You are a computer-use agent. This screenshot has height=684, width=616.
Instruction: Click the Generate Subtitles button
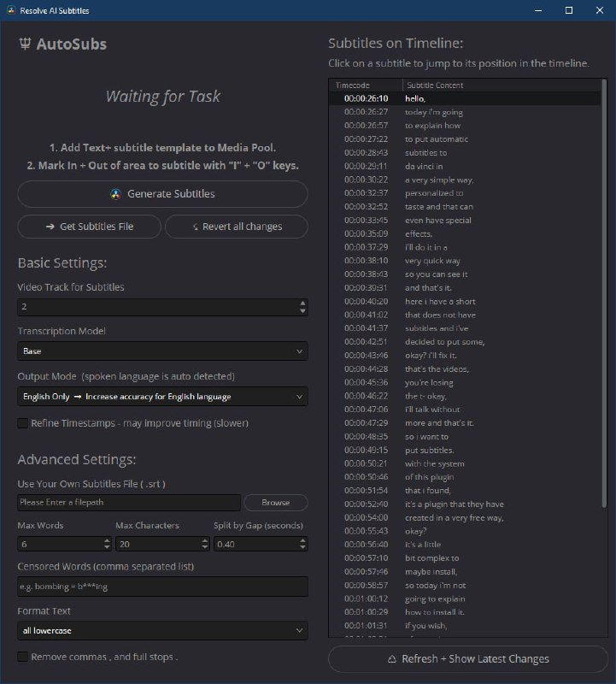pyautogui.click(x=162, y=194)
